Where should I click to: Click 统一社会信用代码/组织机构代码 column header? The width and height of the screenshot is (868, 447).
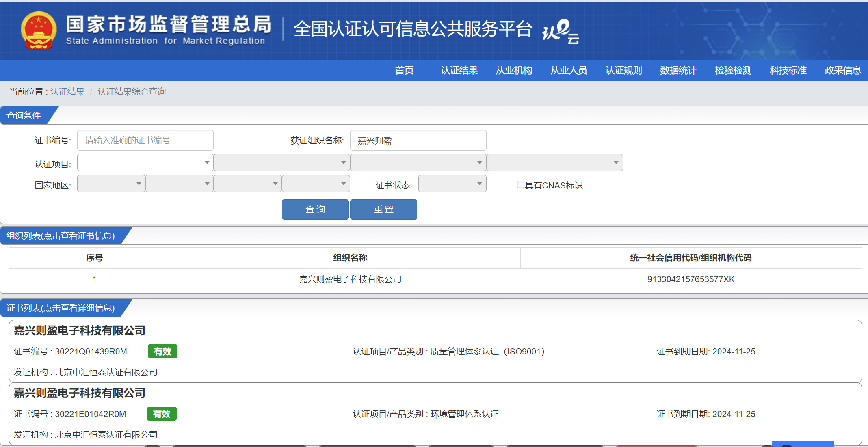pyautogui.click(x=691, y=258)
